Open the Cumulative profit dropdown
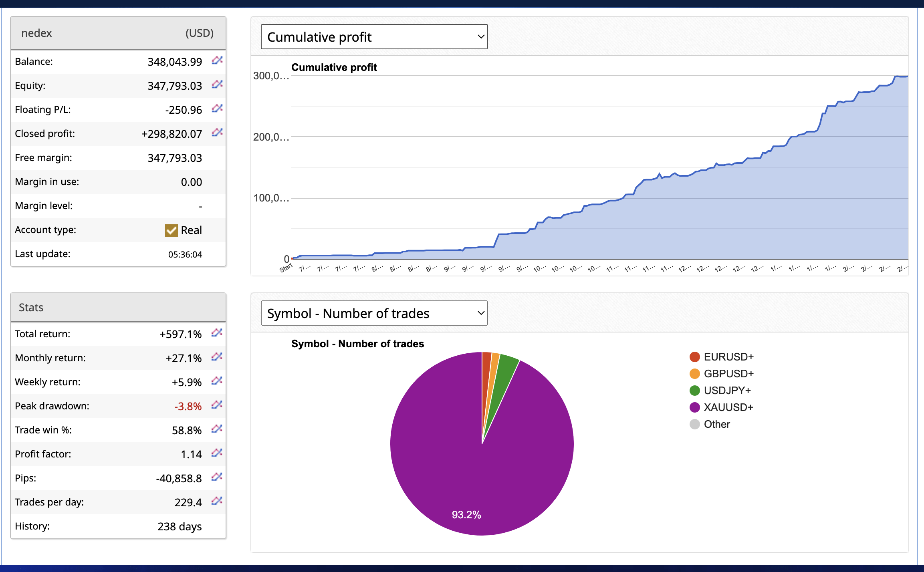The height and width of the screenshot is (572, 924). point(374,37)
